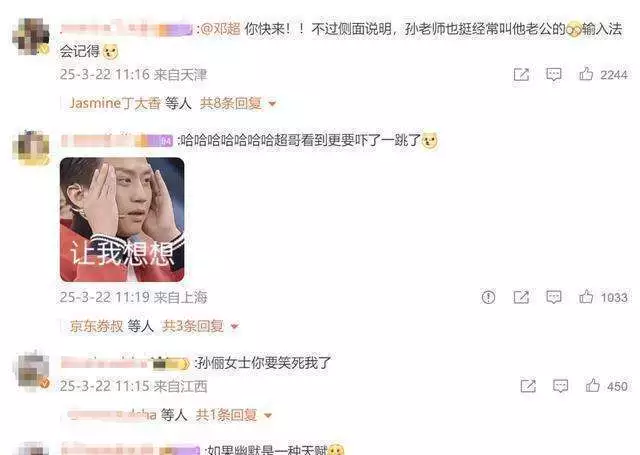Reply to the comment with 1033 likes
Screen dimensions: 640x455
click(553, 297)
